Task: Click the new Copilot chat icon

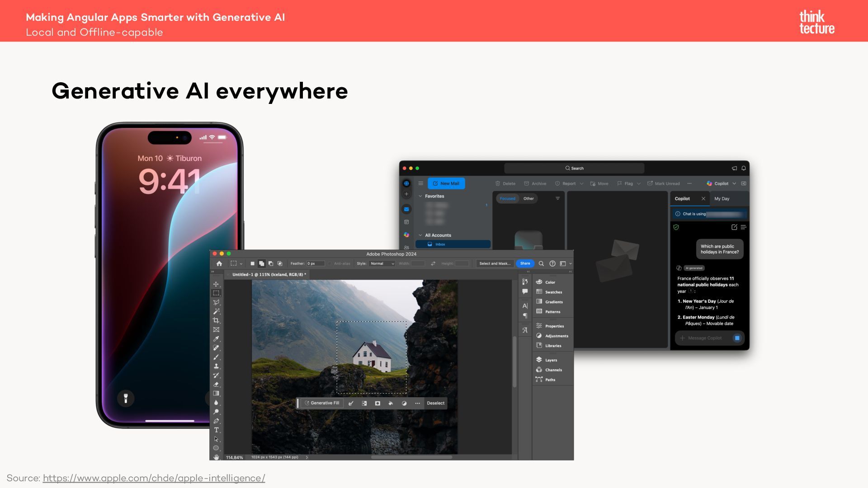Action: click(734, 227)
